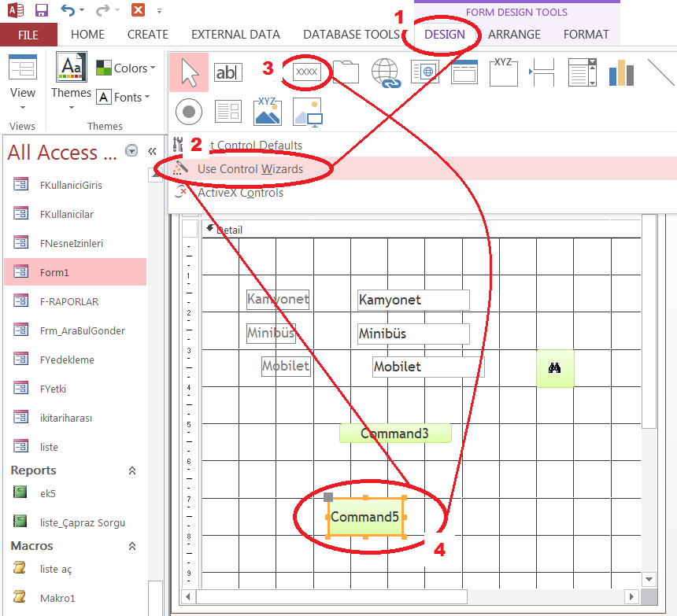Click the Command3 button on the form

395,433
